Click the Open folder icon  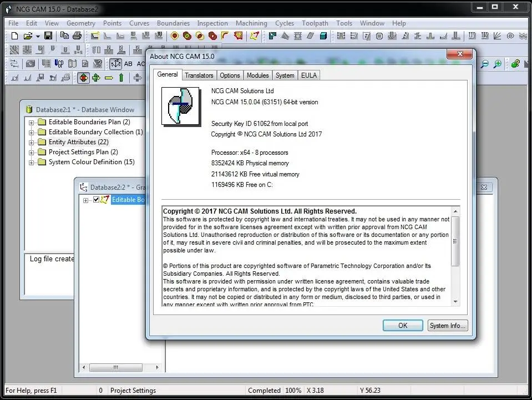tap(28, 36)
